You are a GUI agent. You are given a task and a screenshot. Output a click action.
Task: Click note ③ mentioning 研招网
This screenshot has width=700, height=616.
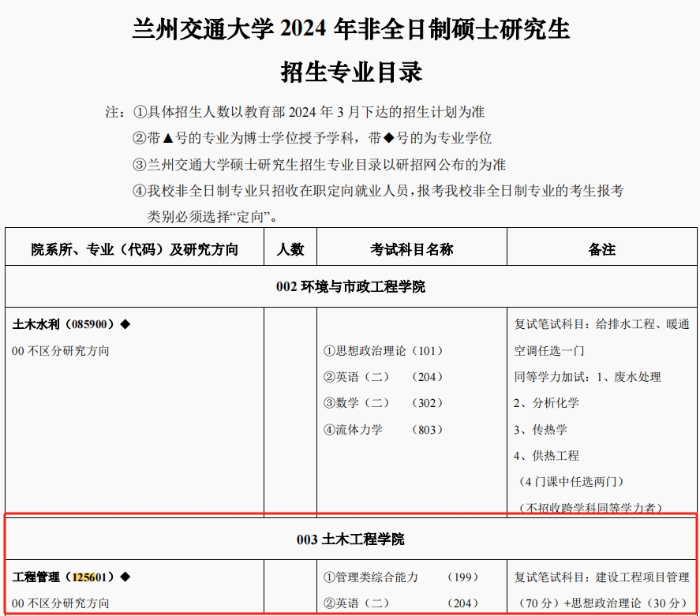[x=319, y=165]
